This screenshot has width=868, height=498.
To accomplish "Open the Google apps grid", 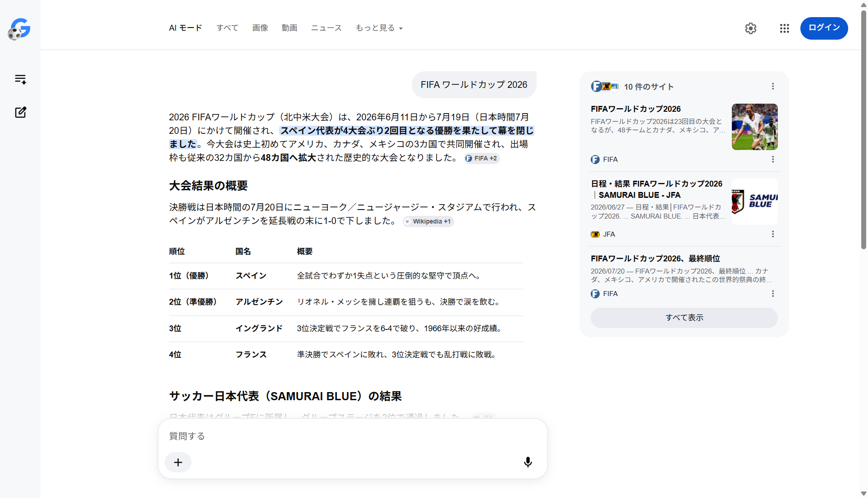I will point(784,28).
